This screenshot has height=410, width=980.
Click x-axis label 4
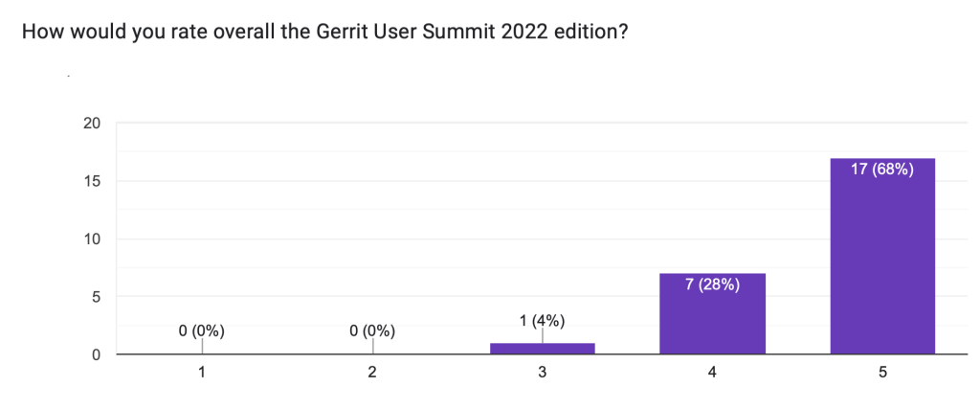[x=712, y=374]
